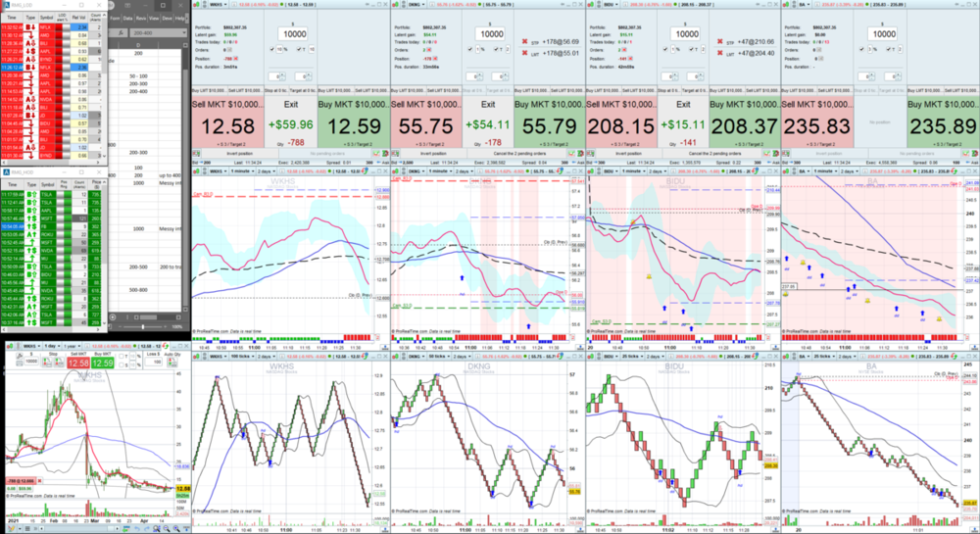Viewport: 980px width, 534px height.
Task: Cancel the DKNG stop order at 56.69
Action: 526,42
